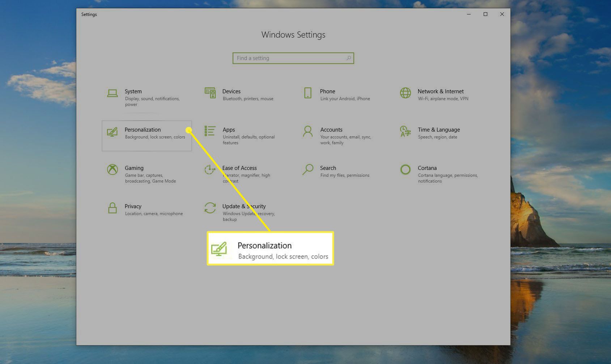Open the Accounts settings title

pos(331,130)
